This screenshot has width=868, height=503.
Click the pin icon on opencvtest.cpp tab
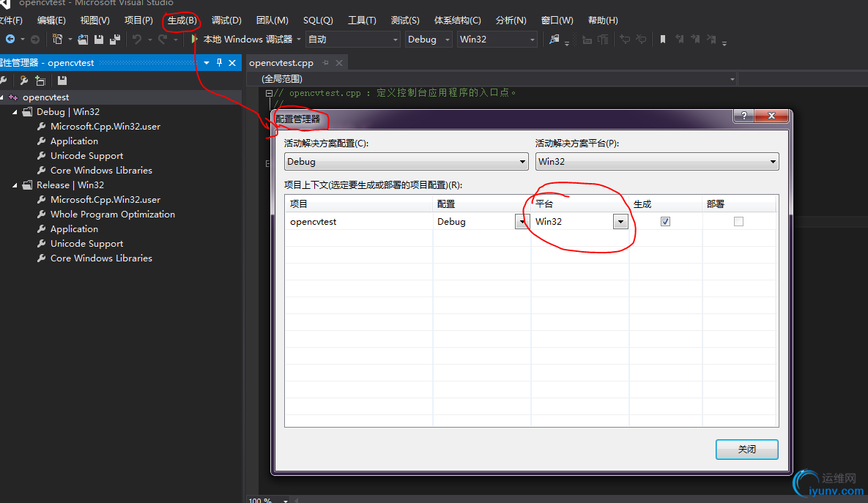tap(325, 63)
